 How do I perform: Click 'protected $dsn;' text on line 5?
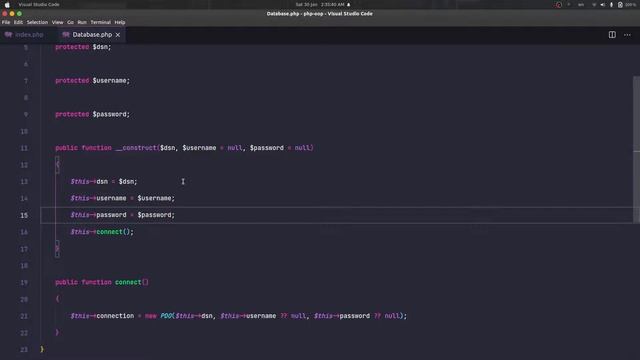tap(83, 47)
